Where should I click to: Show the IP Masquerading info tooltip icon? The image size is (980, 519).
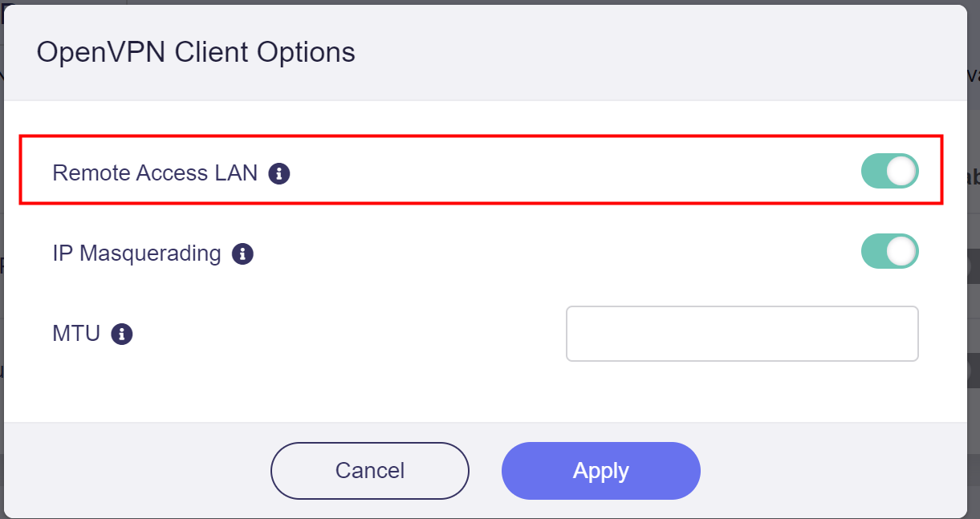click(x=242, y=254)
